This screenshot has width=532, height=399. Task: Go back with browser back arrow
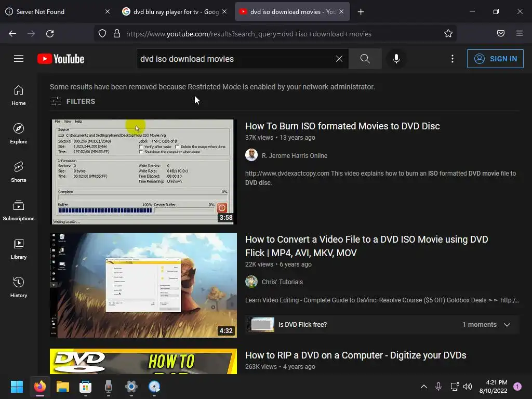pyautogui.click(x=12, y=34)
